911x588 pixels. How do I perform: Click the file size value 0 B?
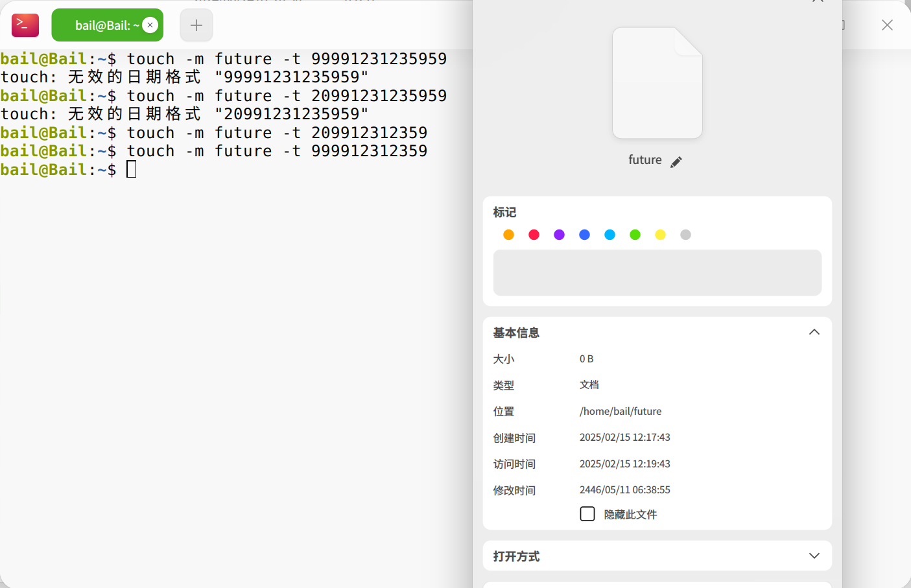click(x=587, y=359)
